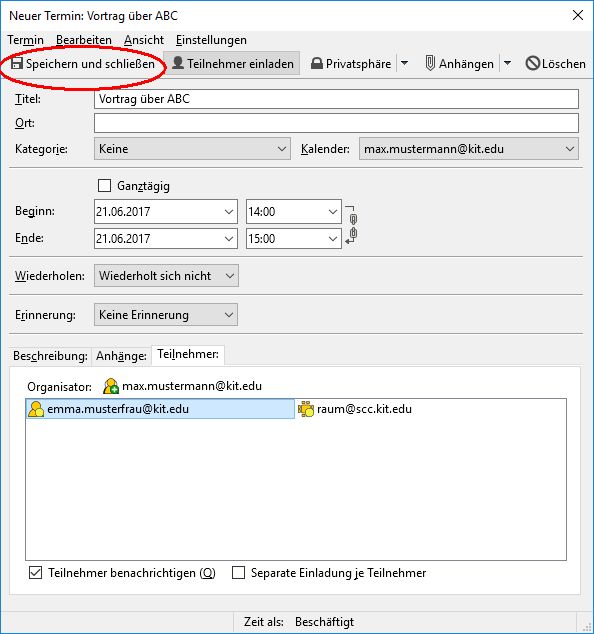This screenshot has width=594, height=634.
Task: Switch to the Beschreibung tab
Action: (x=51, y=356)
